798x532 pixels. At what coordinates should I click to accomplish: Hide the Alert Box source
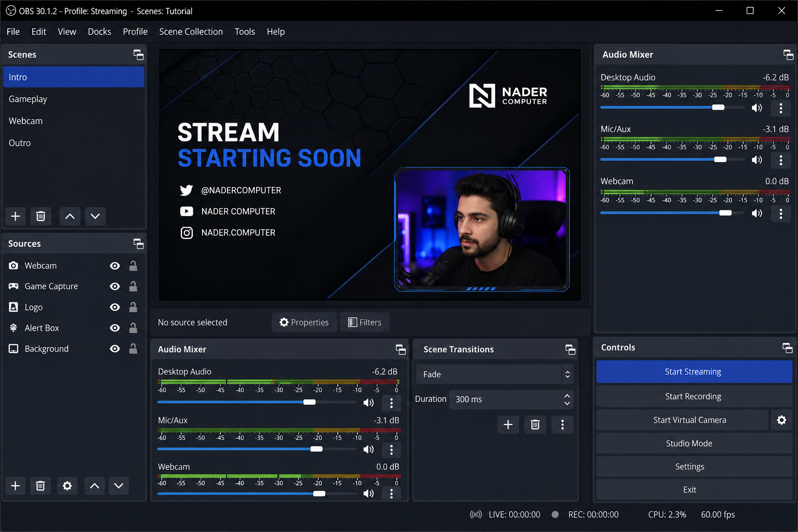[x=115, y=328]
